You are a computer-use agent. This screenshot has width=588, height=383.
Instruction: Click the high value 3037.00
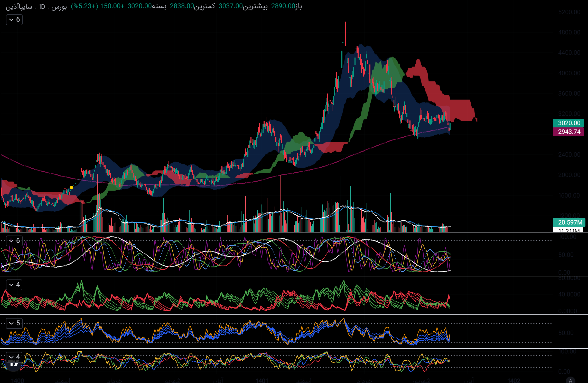(x=230, y=6)
